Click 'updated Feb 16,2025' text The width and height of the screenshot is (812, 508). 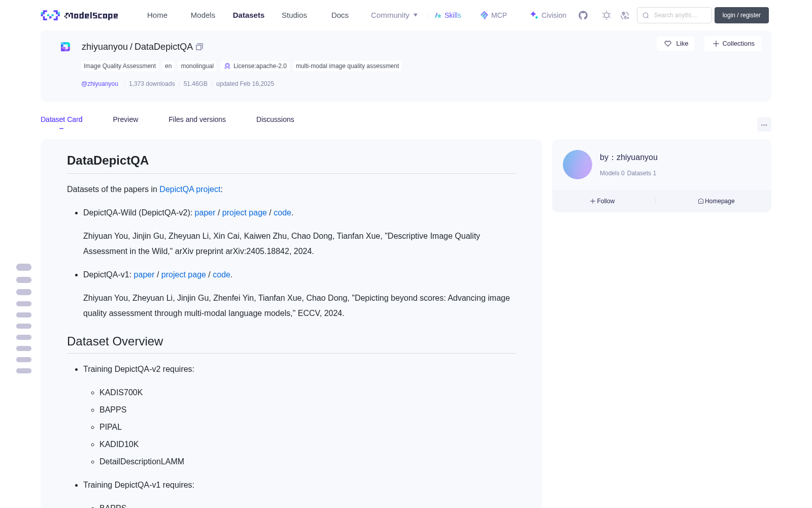pos(245,84)
